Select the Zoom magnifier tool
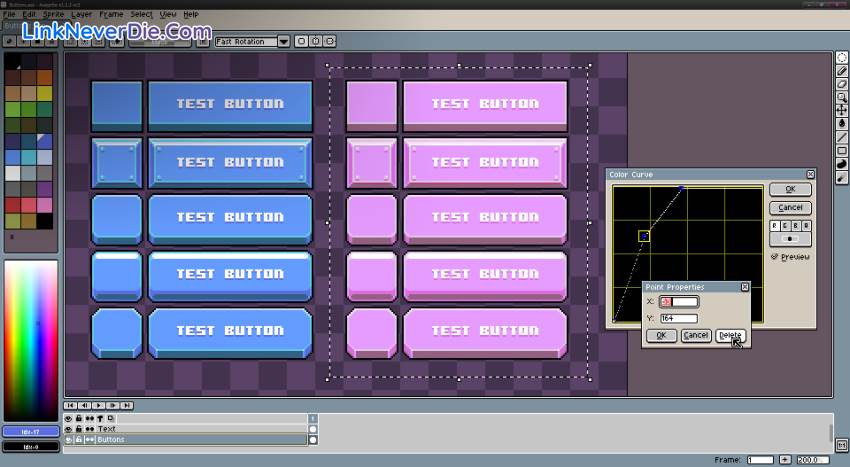Screen dimensions: 850x467 tap(842, 97)
